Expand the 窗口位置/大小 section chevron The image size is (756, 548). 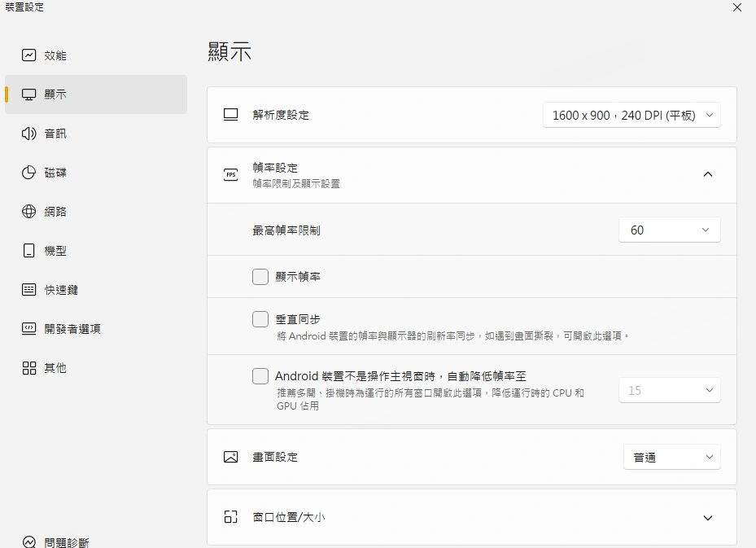[x=708, y=518]
